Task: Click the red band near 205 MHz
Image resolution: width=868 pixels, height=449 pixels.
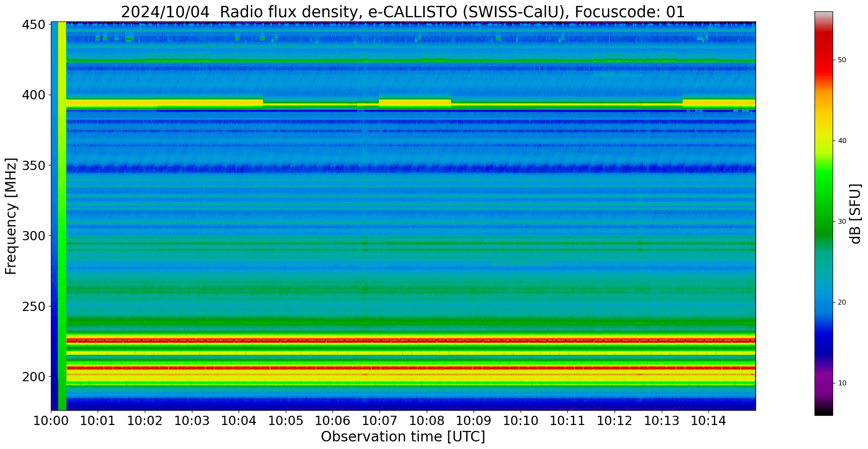Action: pyautogui.click(x=411, y=368)
